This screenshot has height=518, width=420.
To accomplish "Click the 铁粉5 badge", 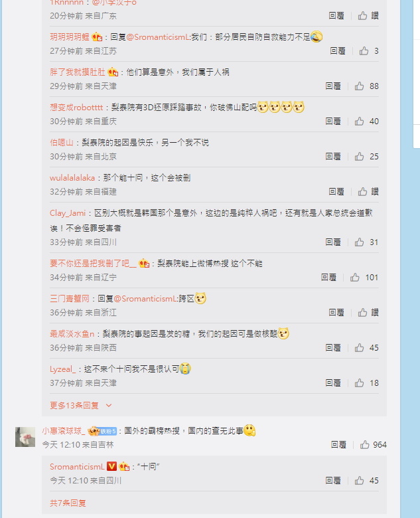I will (108, 431).
